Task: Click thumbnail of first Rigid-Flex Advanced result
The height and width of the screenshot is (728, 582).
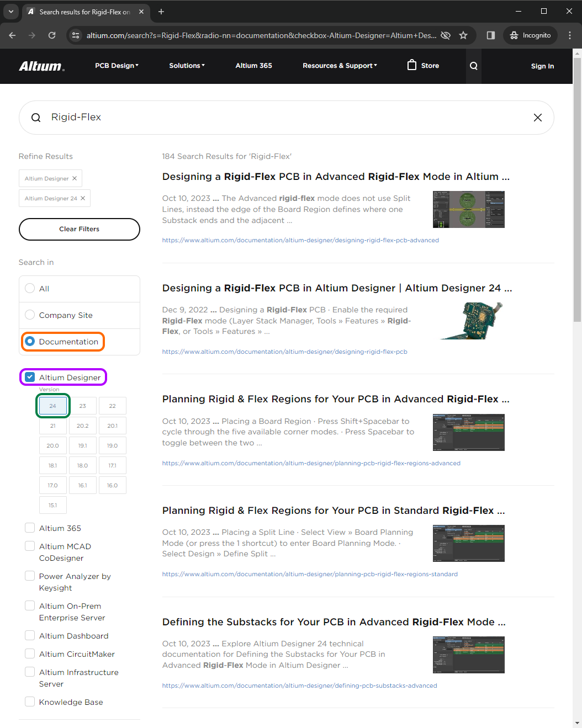Action: point(469,209)
